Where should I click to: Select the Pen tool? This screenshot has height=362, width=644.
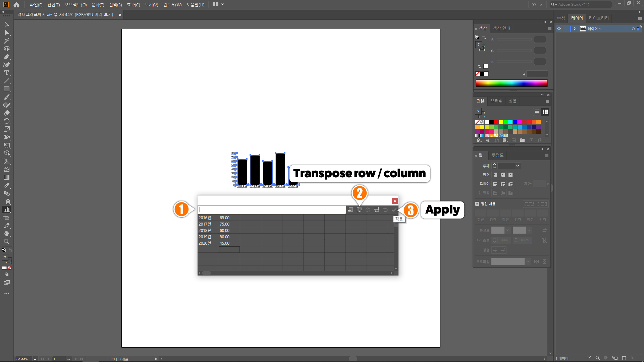[x=7, y=57]
